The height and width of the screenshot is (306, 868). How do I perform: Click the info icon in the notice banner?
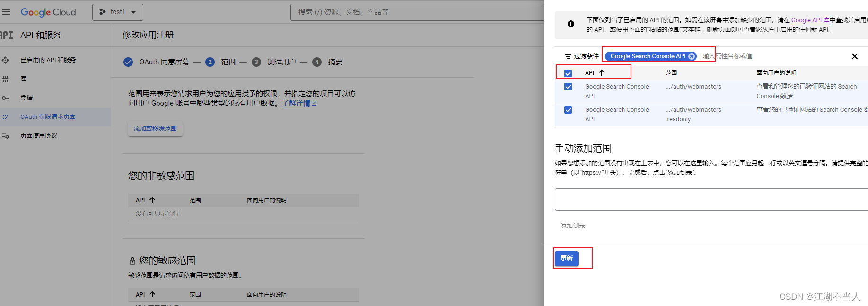571,24
